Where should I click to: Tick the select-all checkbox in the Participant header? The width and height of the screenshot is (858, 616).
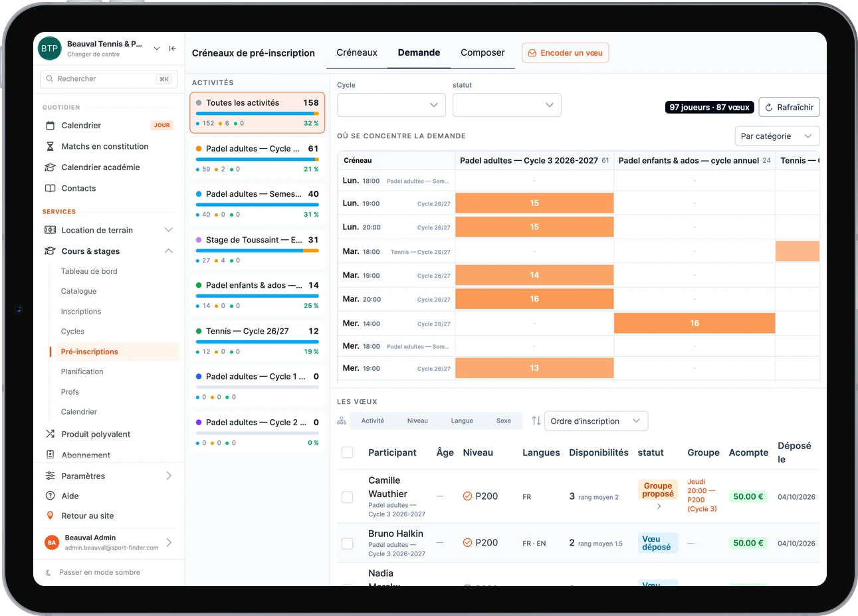347,453
